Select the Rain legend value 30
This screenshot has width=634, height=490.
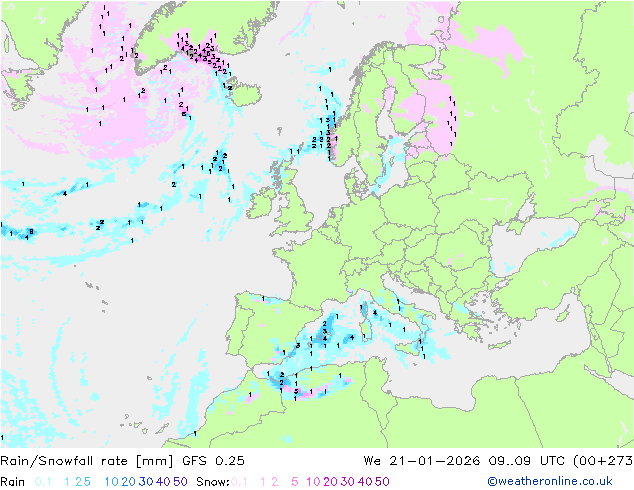[x=146, y=482]
